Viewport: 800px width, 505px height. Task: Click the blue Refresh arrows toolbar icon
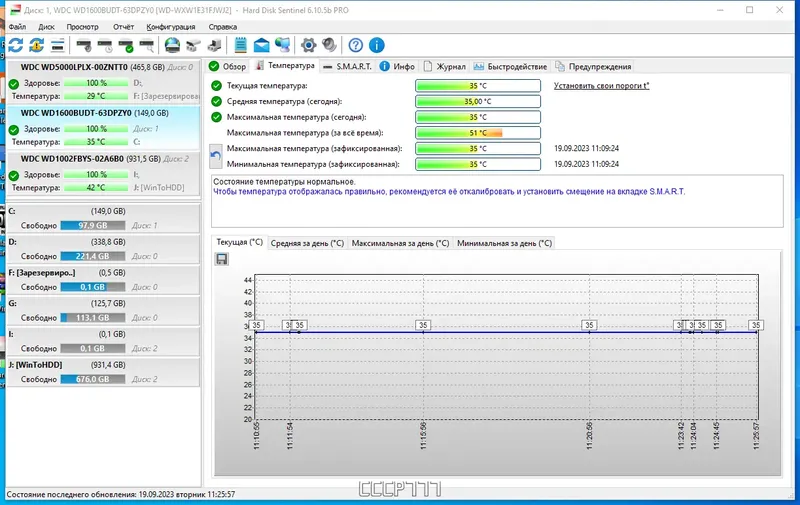(x=15, y=45)
